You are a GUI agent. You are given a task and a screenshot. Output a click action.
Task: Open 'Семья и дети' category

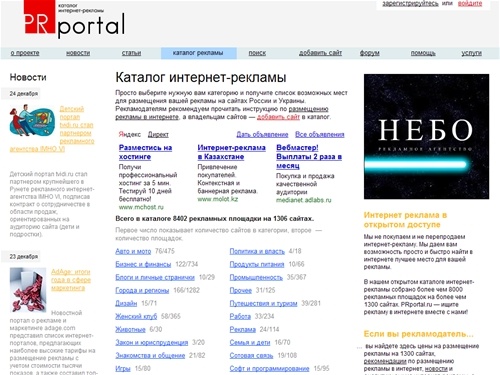coord(250,343)
